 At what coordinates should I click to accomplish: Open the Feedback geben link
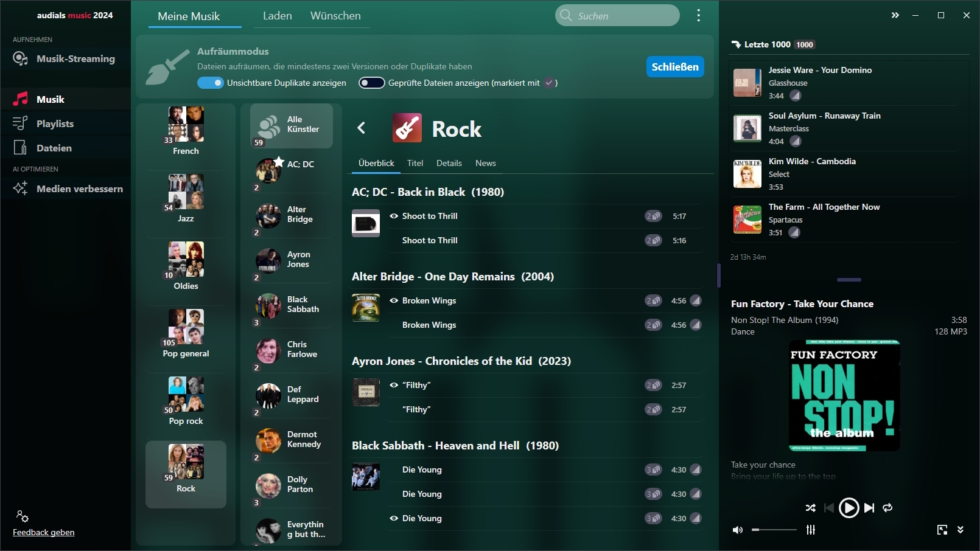[44, 532]
